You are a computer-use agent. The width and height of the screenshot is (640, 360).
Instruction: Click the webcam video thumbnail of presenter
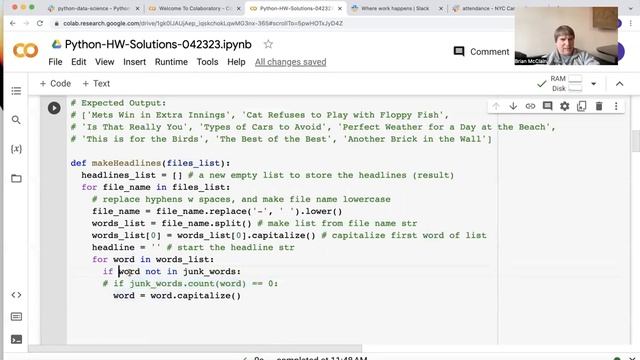pos(566,36)
